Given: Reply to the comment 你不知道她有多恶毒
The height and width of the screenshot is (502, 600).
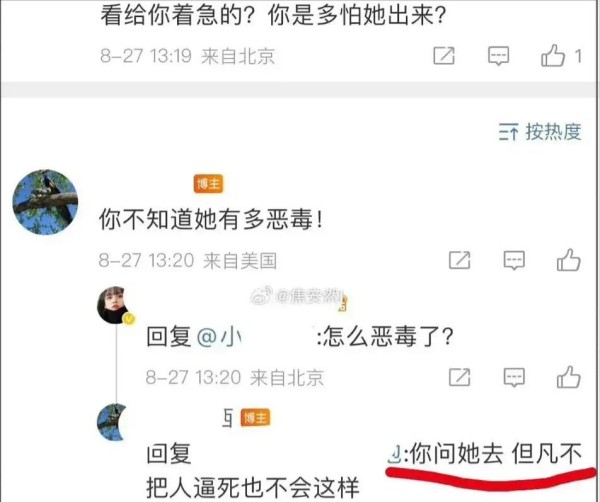Looking at the screenshot, I should click(x=514, y=261).
